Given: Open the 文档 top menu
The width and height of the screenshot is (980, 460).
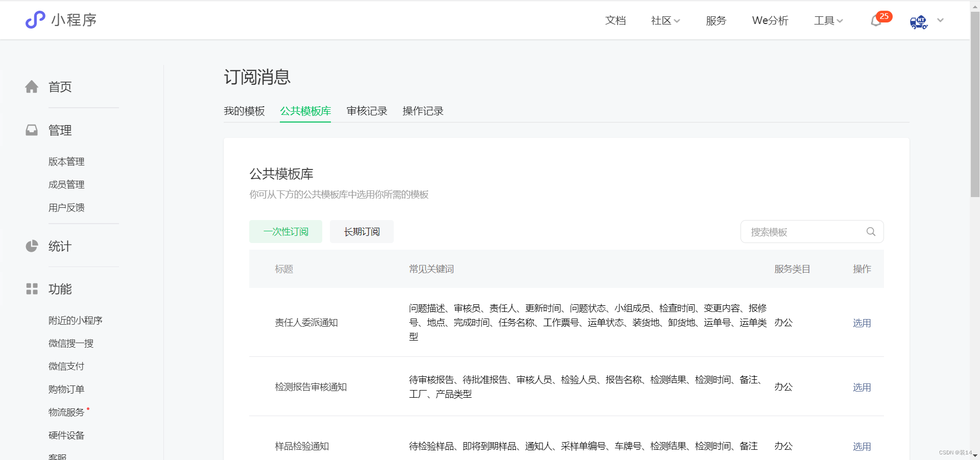Looking at the screenshot, I should tap(615, 20).
